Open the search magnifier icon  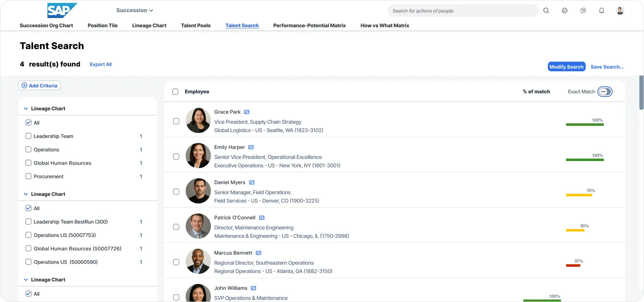click(x=546, y=10)
